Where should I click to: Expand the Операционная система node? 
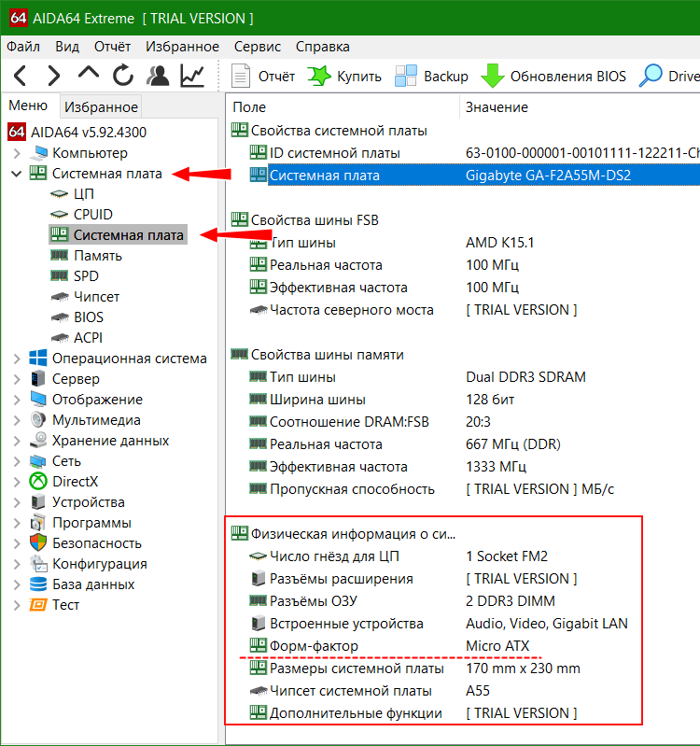[17, 359]
